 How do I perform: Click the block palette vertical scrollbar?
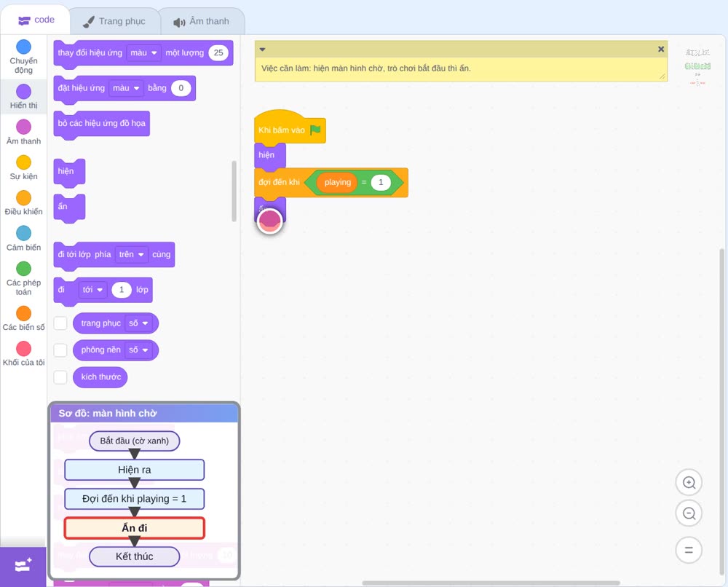tap(234, 191)
